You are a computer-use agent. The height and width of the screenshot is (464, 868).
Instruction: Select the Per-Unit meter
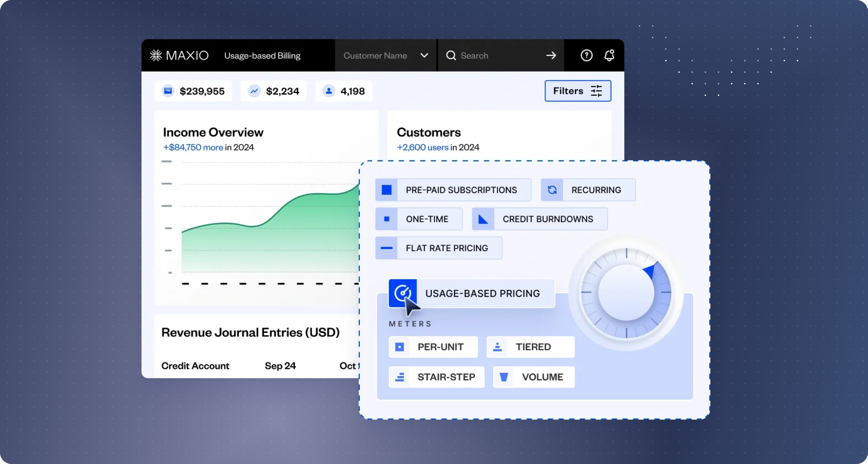(x=433, y=347)
